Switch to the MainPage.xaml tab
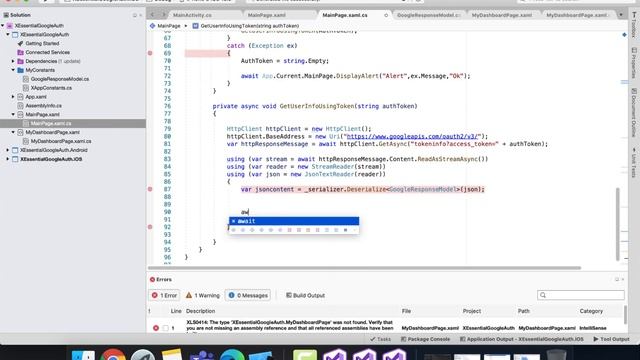 (267, 15)
